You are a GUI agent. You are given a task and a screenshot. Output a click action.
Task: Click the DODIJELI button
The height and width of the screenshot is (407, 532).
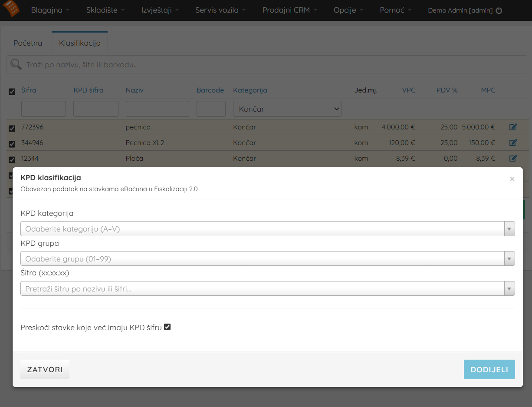(x=489, y=370)
